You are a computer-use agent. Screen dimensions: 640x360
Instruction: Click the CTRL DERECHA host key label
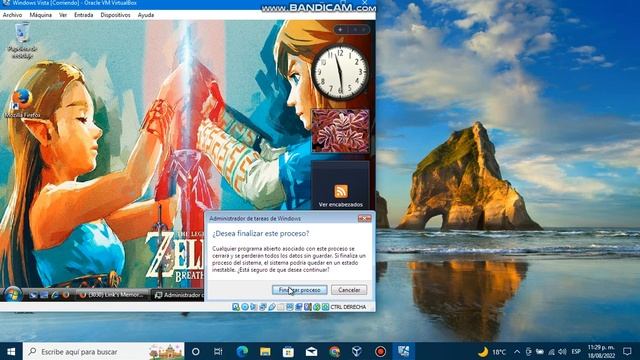[x=348, y=307]
